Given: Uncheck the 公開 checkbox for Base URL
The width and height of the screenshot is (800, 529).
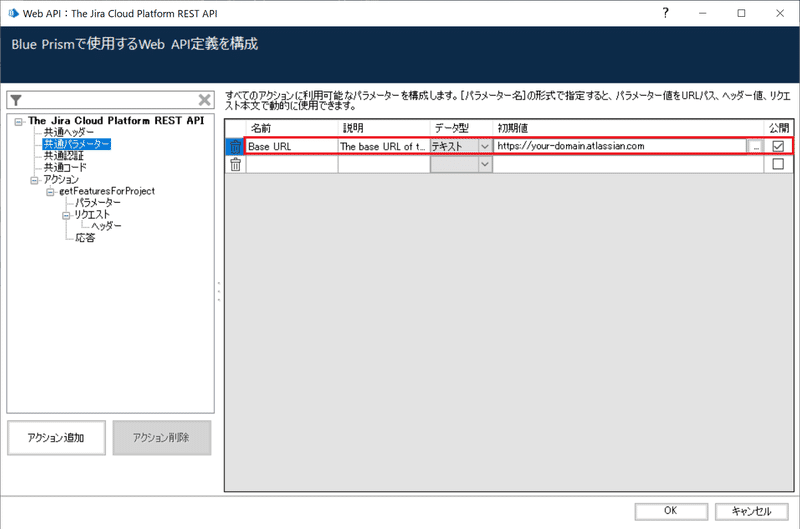Looking at the screenshot, I should point(778,146).
